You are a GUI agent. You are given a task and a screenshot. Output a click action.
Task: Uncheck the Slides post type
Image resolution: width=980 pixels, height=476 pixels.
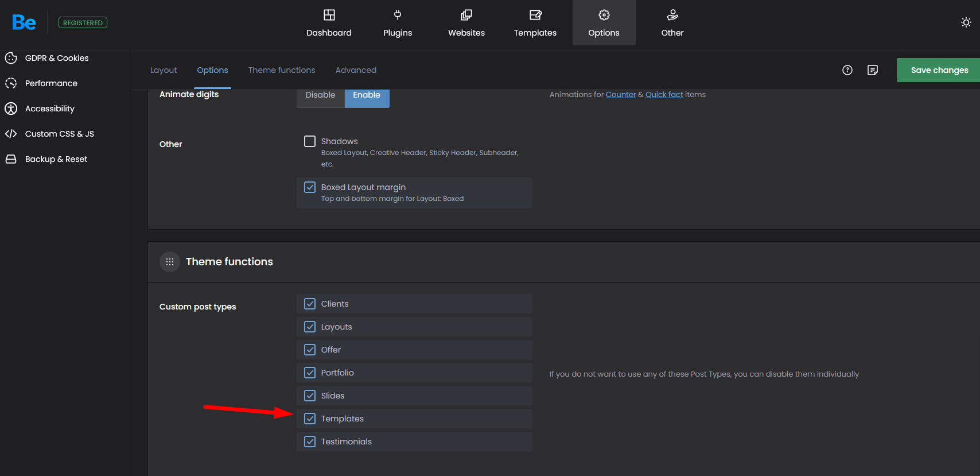pos(310,396)
